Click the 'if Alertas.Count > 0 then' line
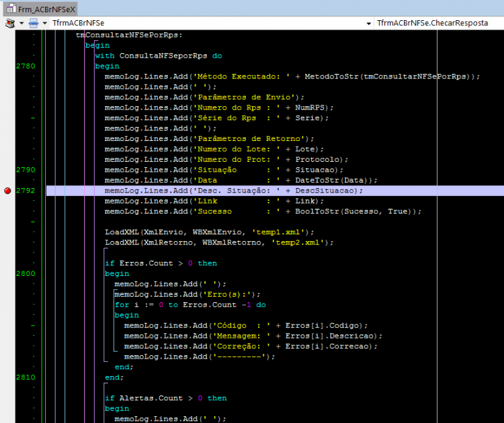 click(165, 398)
